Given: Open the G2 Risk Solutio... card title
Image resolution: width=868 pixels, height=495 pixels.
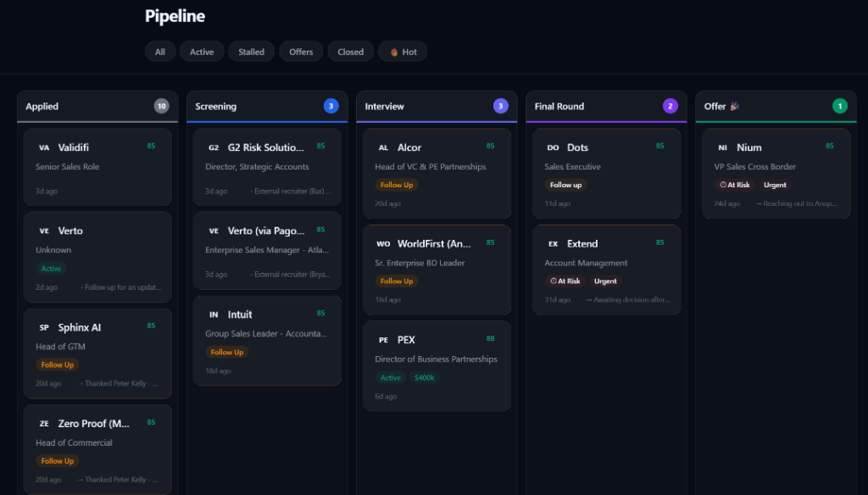Looking at the screenshot, I should click(x=265, y=147).
